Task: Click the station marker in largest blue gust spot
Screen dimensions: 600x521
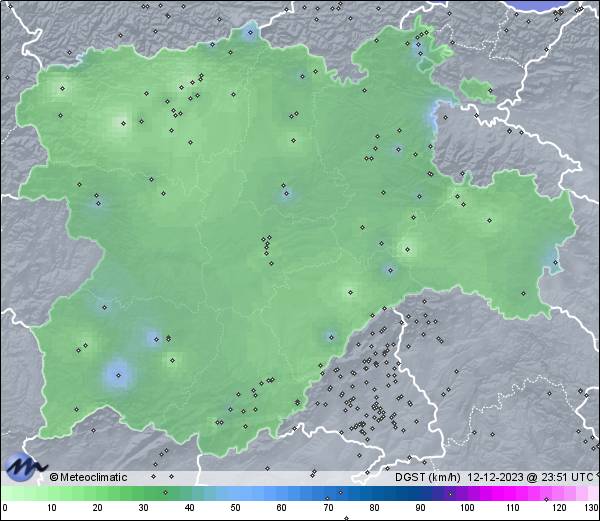Action: coord(118,375)
